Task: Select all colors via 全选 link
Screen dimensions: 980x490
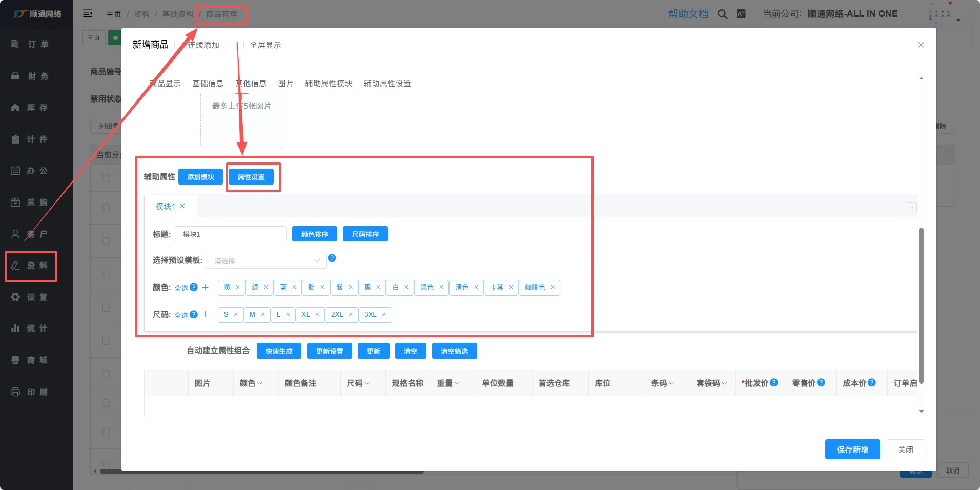Action: (181, 288)
